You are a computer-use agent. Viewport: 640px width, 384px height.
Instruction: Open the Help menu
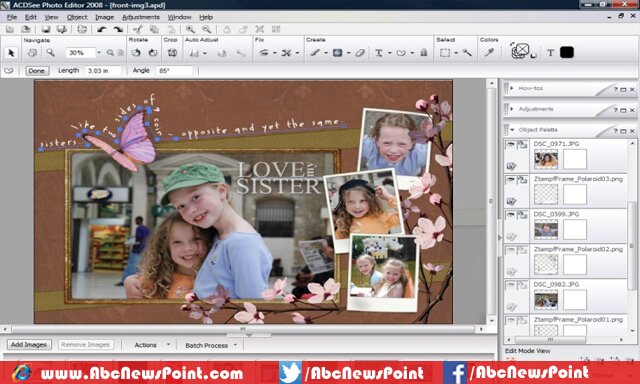206,17
